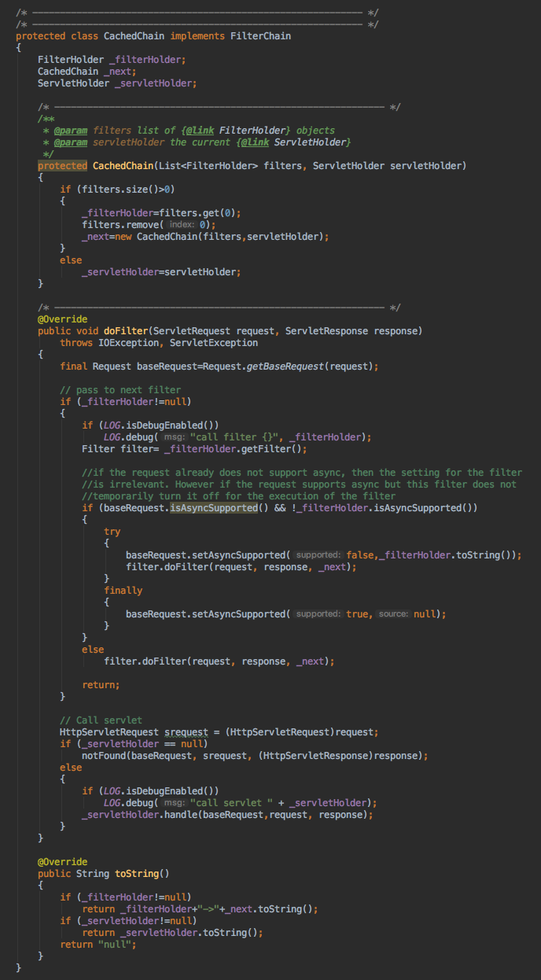The width and height of the screenshot is (541, 980).
Task: Click the FilterChain interface name after implements
Action: tap(260, 36)
